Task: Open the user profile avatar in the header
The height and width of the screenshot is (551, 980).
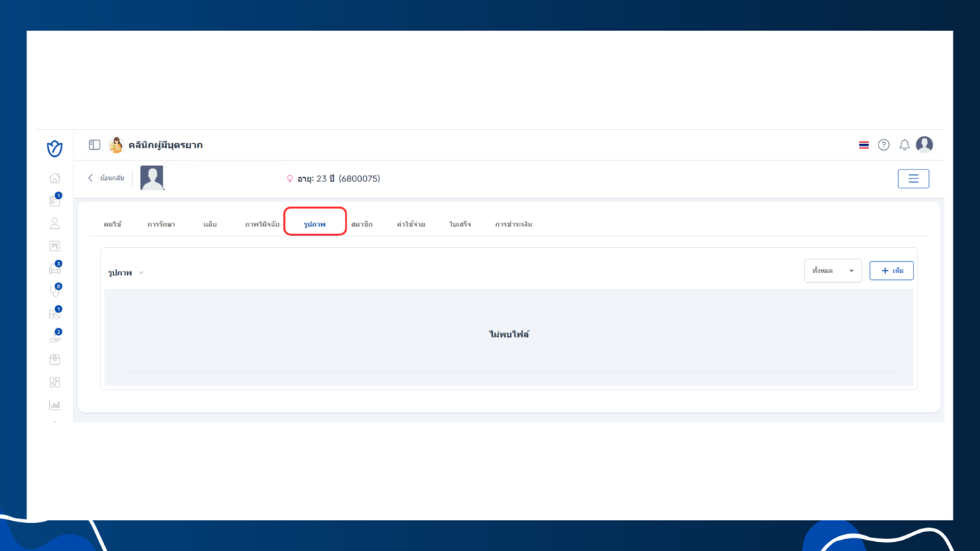Action: 925,144
